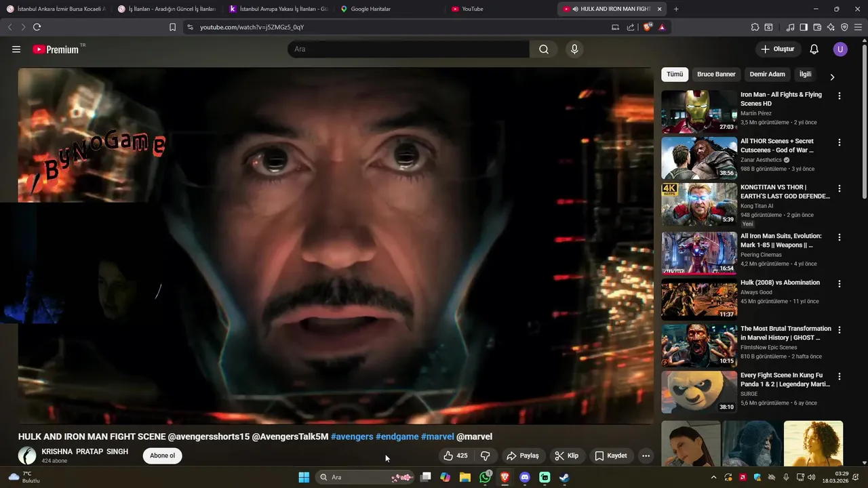Screen dimensions: 868x488
Task: Open Iron Man All Fights thumbnail
Action: point(699,112)
